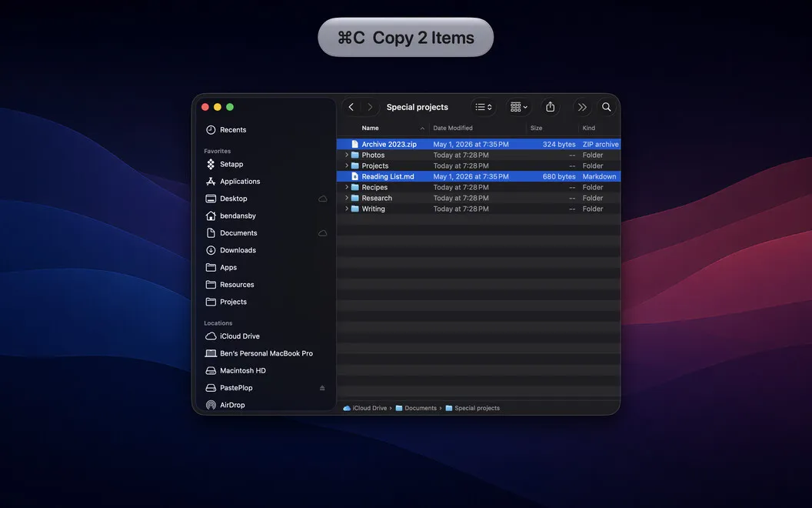Click cloud status icon beside Documents

(x=323, y=232)
